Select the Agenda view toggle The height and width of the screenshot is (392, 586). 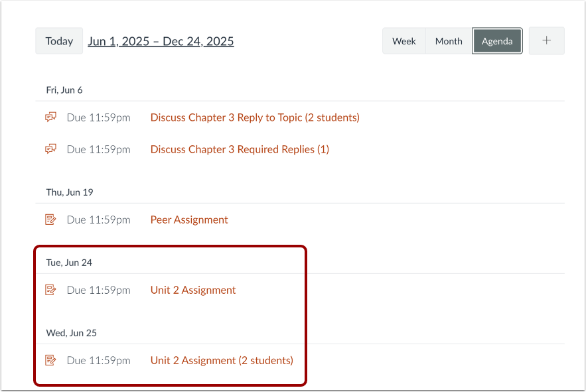496,40
